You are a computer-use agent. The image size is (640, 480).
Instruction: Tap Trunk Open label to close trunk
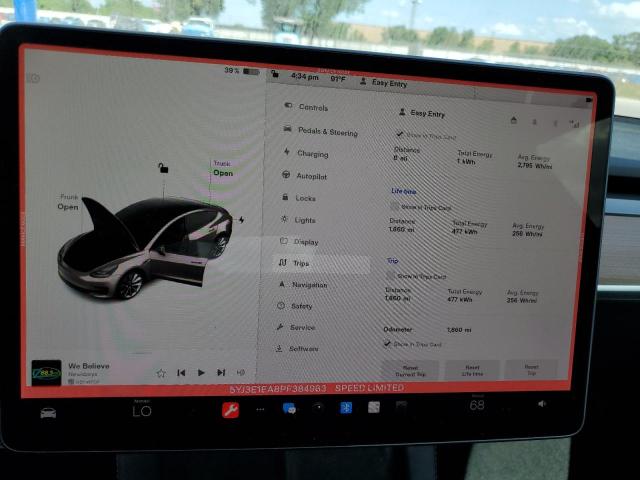coord(223,169)
